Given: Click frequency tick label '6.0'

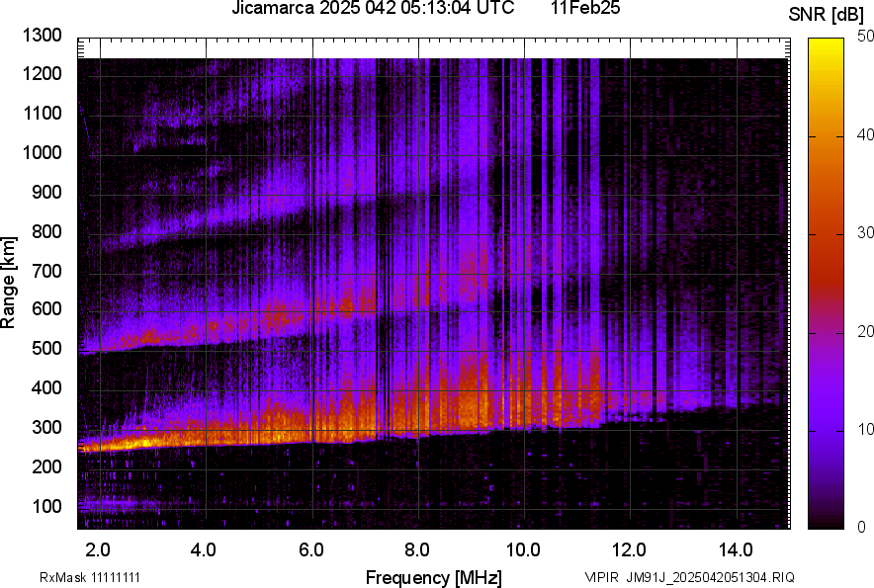Looking at the screenshot, I should coord(311,550).
